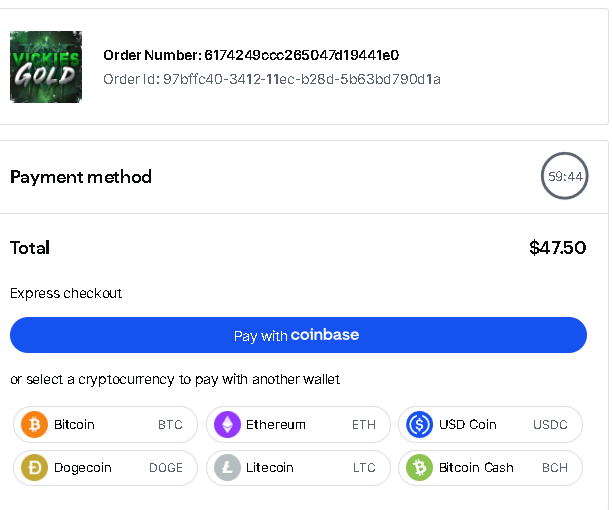Viewport: 612px width, 510px height.
Task: Click the Payment method heading
Action: [81, 177]
